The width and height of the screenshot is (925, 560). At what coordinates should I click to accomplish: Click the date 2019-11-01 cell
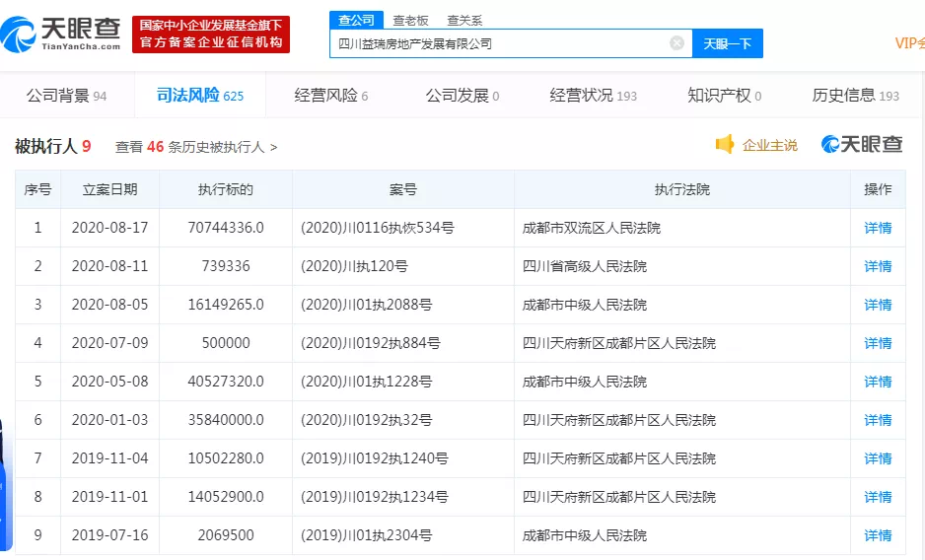click(x=109, y=497)
